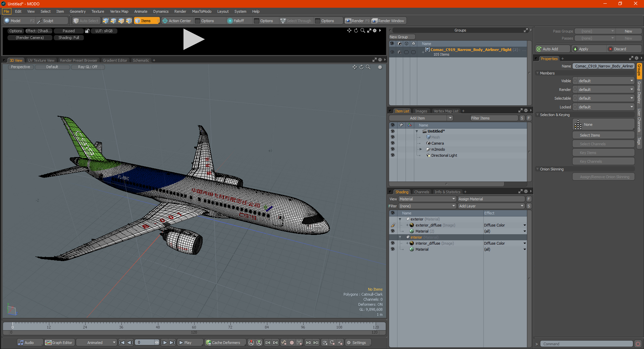Expand the m2modo item
This screenshot has width=644, height=349.
pos(421,149)
